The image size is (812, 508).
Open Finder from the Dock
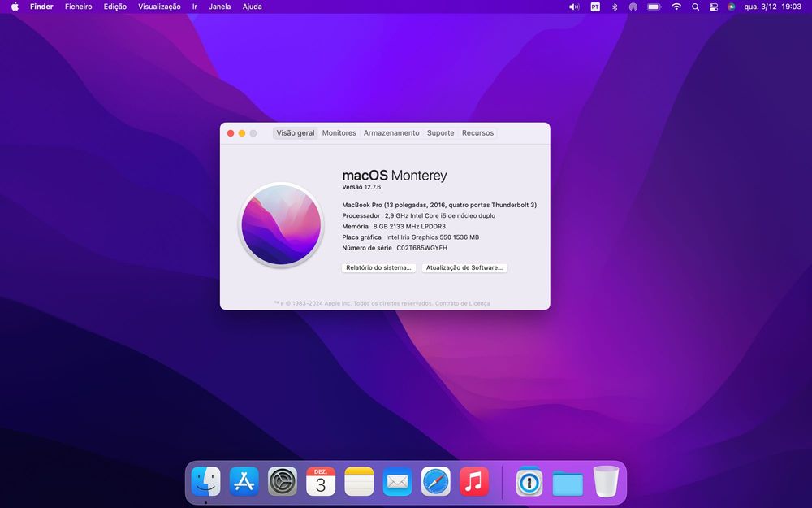pyautogui.click(x=206, y=481)
